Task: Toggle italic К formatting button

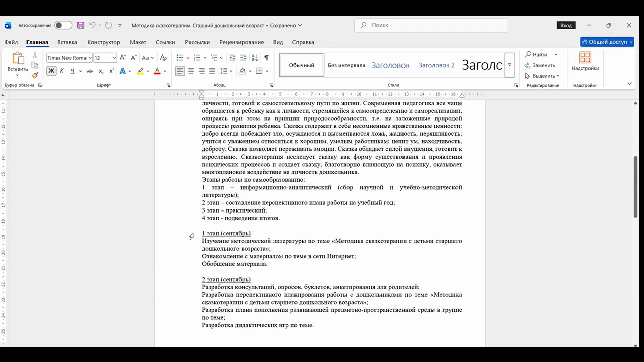Action: (62, 71)
